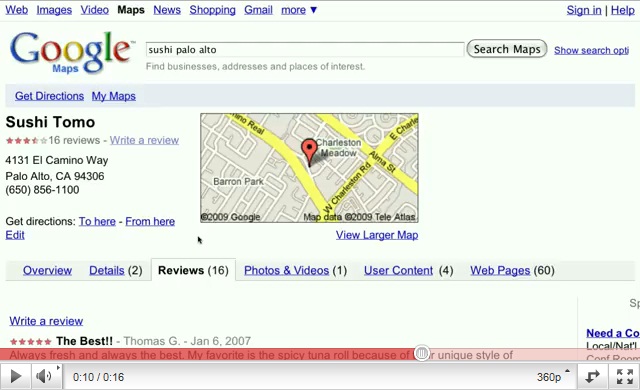Get directions 'To here'

pos(97,221)
